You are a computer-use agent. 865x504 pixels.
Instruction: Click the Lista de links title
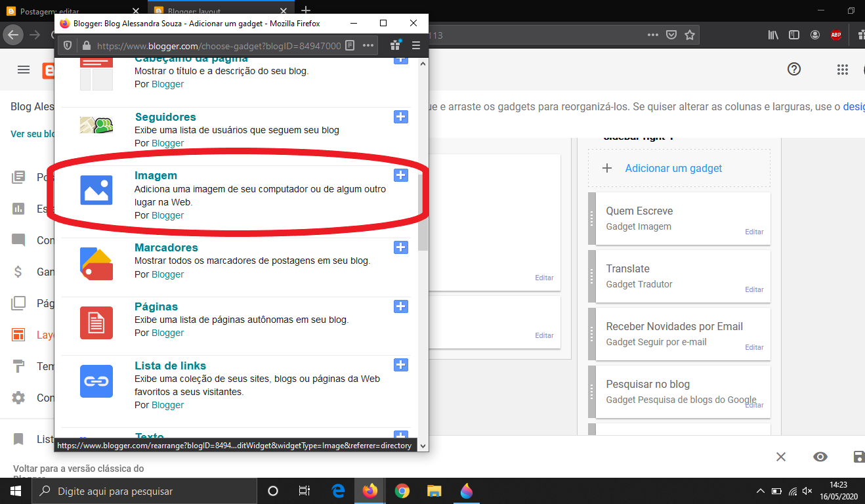(170, 366)
